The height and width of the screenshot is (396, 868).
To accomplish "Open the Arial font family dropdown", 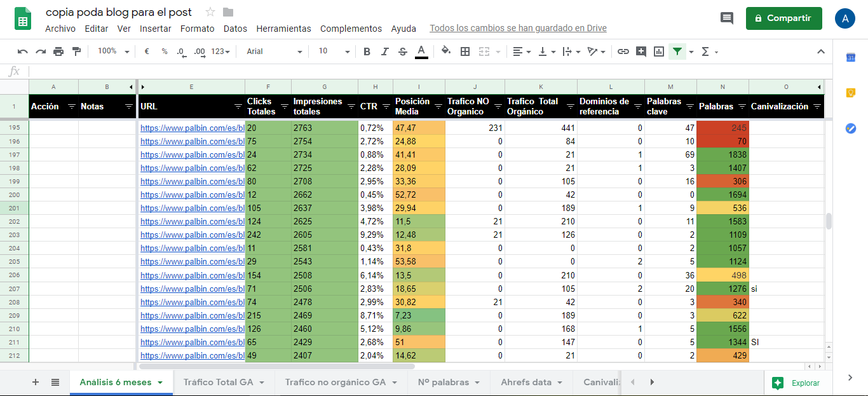I will [x=275, y=51].
